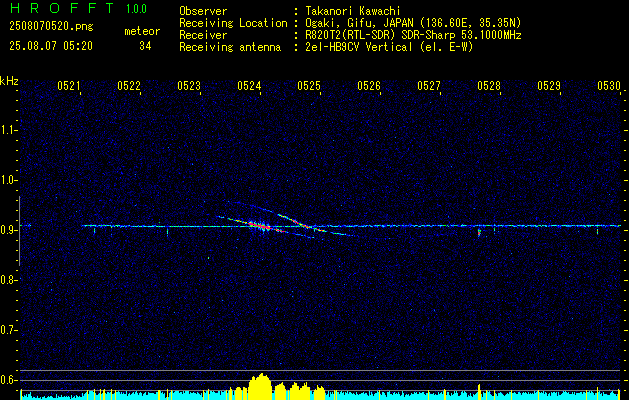Click the Receiver label
The height and width of the screenshot is (400, 629).
click(x=203, y=35)
